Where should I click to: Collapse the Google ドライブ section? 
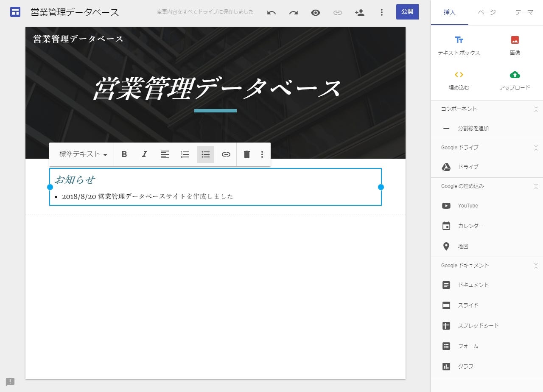pyautogui.click(x=536, y=148)
